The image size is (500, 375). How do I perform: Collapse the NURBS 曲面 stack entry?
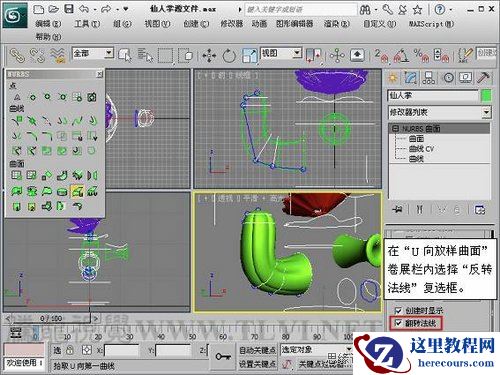coord(396,128)
